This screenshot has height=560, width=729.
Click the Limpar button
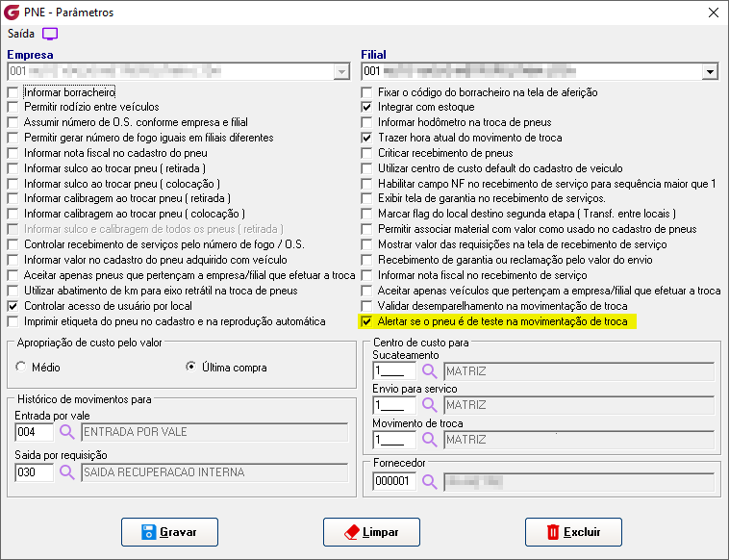tap(371, 532)
